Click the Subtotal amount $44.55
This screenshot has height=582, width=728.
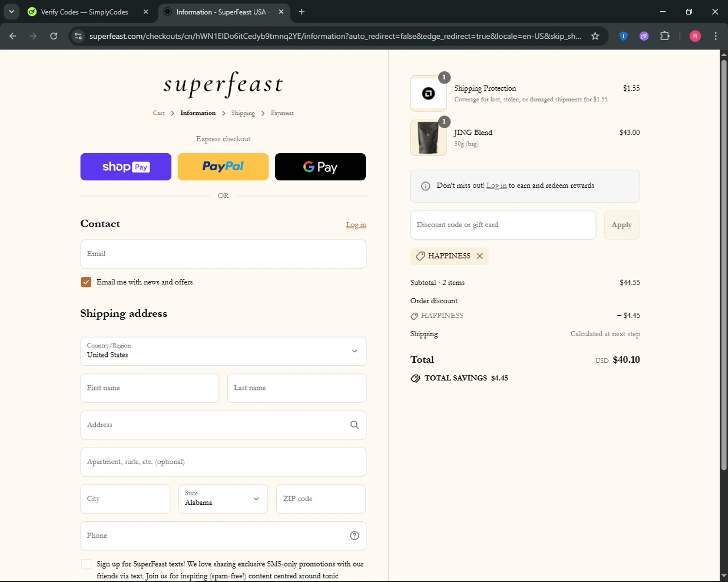pos(629,282)
